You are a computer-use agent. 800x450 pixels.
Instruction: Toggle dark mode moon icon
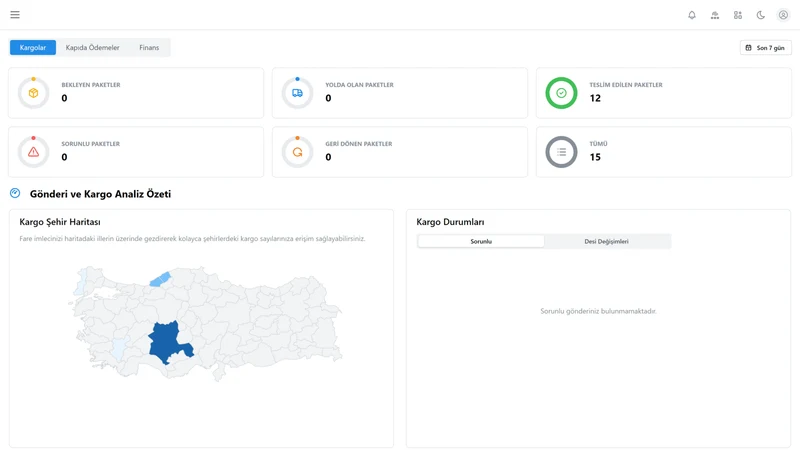point(761,15)
